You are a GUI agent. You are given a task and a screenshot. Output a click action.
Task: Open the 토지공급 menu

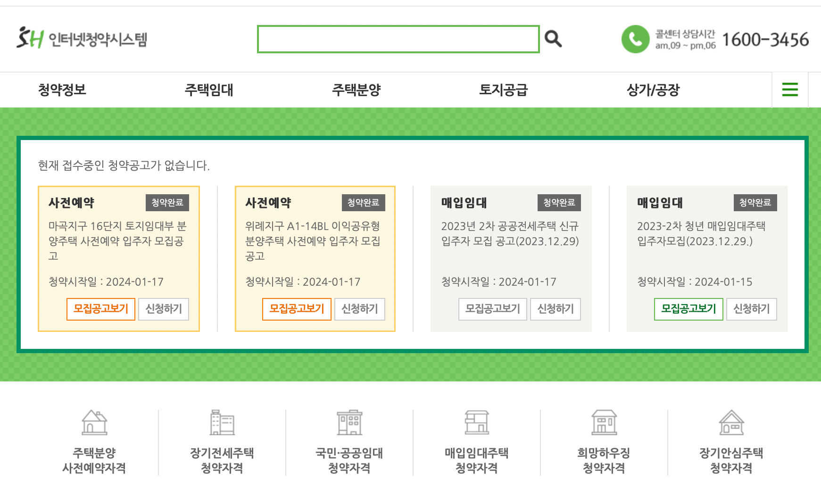click(504, 90)
